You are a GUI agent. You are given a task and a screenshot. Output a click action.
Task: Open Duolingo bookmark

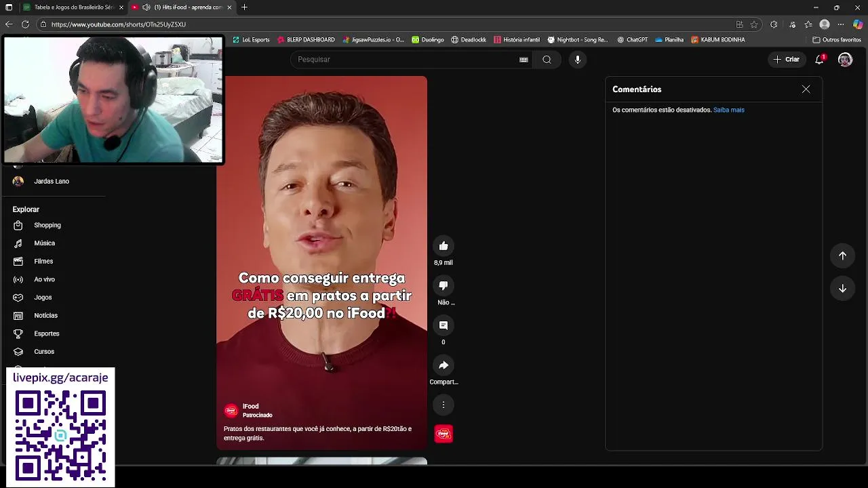click(x=428, y=40)
